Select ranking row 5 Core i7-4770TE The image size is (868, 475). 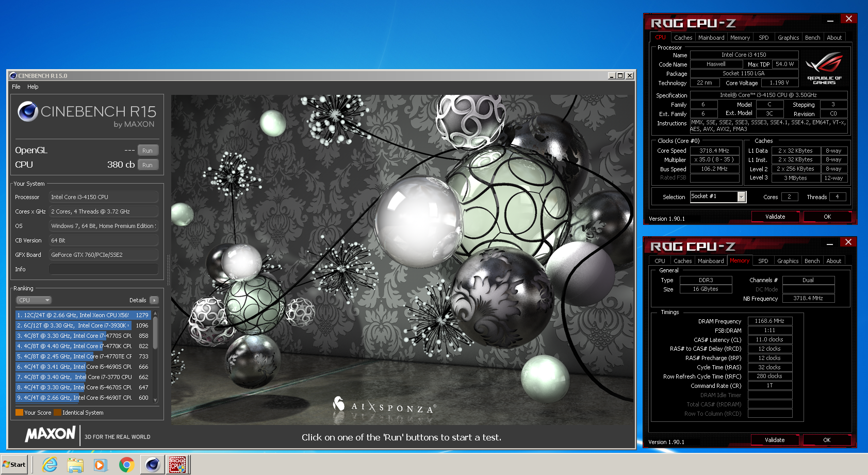point(83,356)
